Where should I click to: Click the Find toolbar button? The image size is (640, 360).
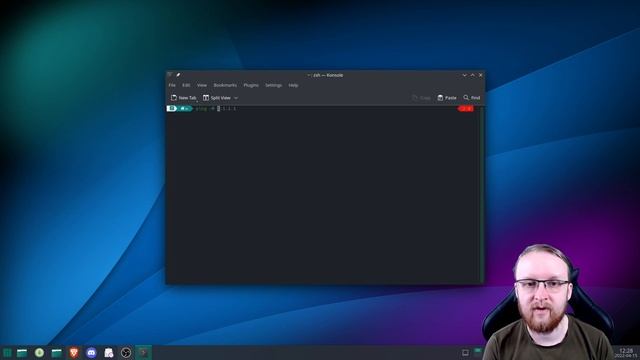[472, 98]
